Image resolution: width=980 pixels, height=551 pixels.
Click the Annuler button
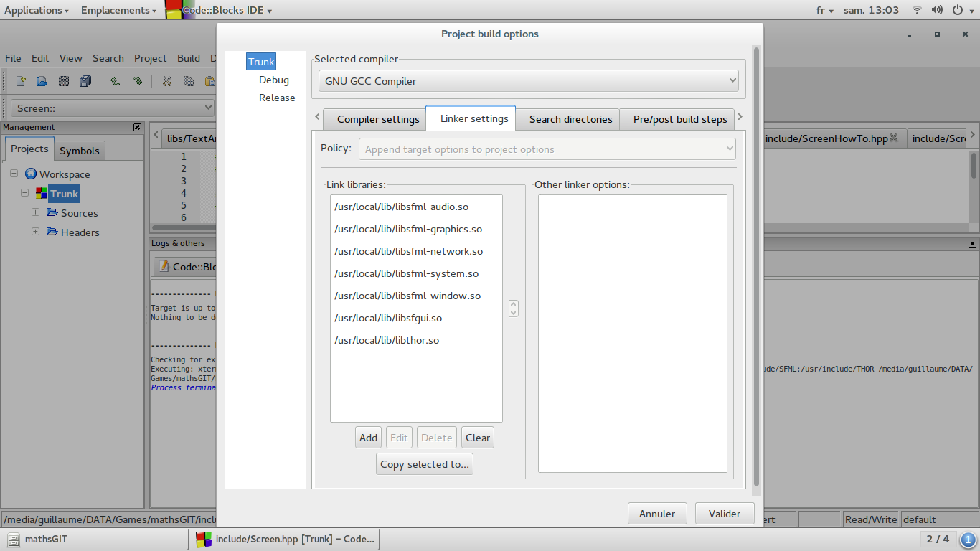(657, 514)
